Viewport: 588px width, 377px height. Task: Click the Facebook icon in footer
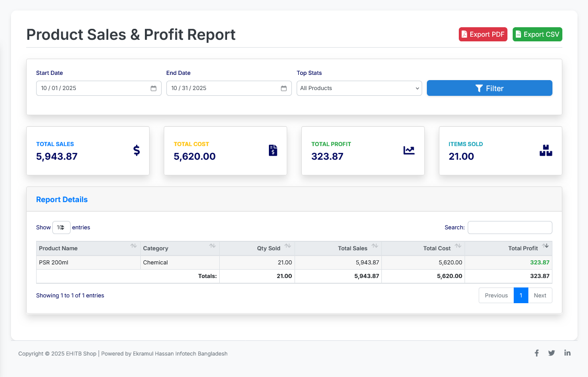click(536, 353)
